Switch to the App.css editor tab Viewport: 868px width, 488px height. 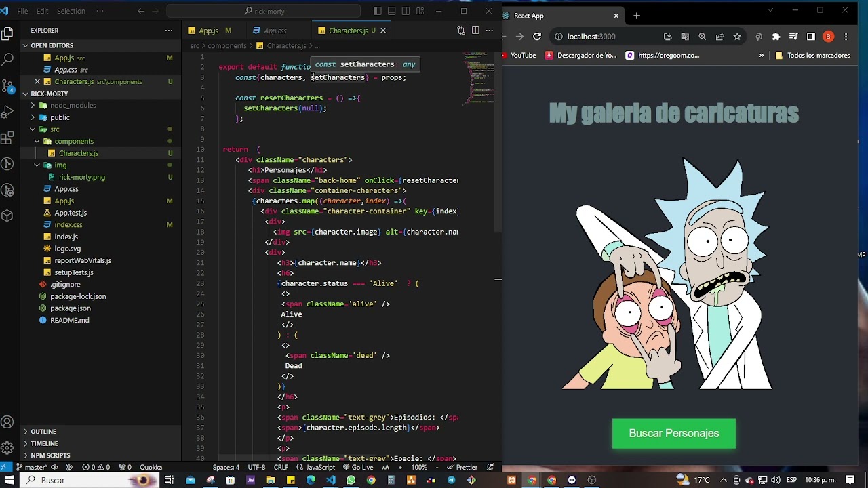point(275,30)
